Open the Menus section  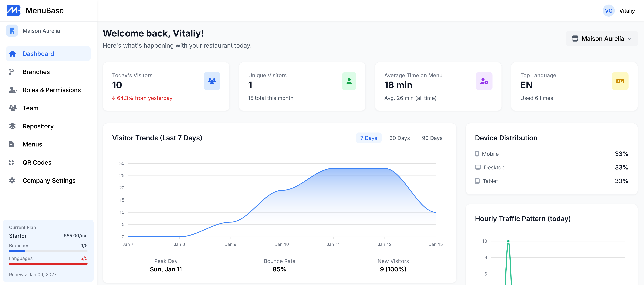32,144
